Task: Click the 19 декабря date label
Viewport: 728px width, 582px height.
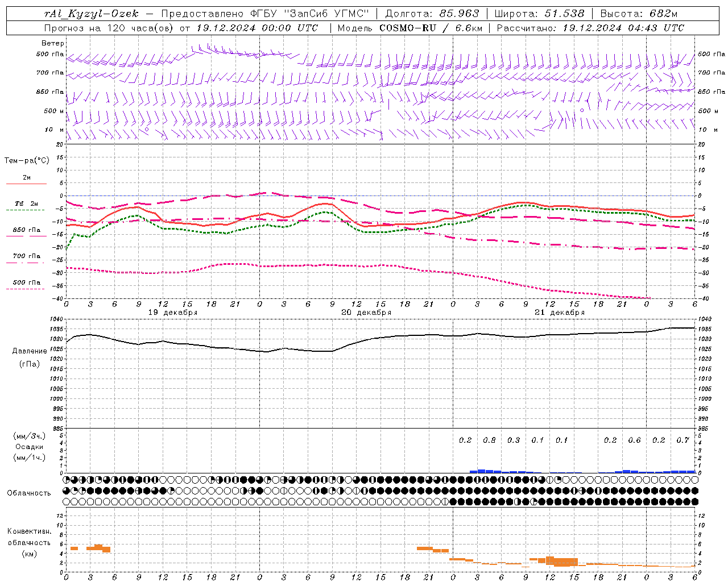Action: (173, 313)
